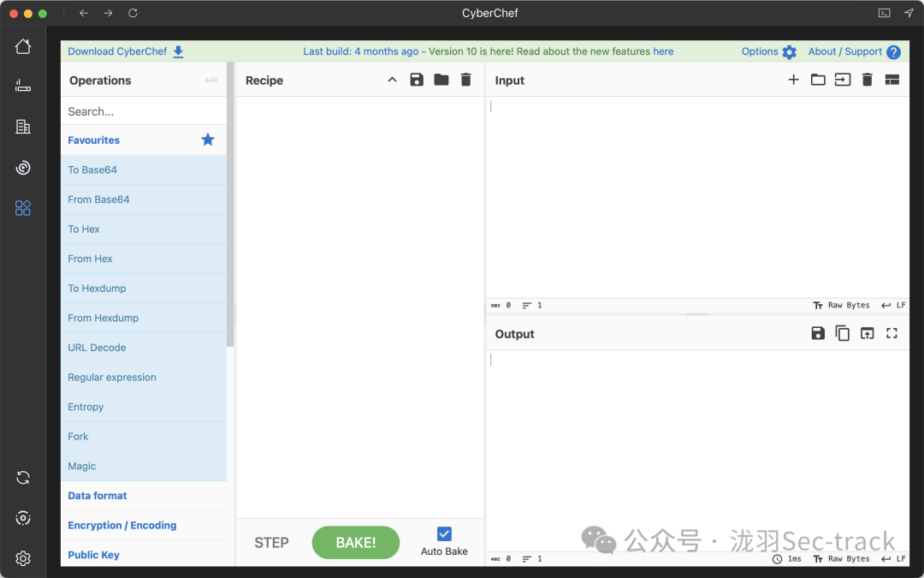Click the operations list scrollbar
Viewport: 924px width, 578px height.
point(230,205)
